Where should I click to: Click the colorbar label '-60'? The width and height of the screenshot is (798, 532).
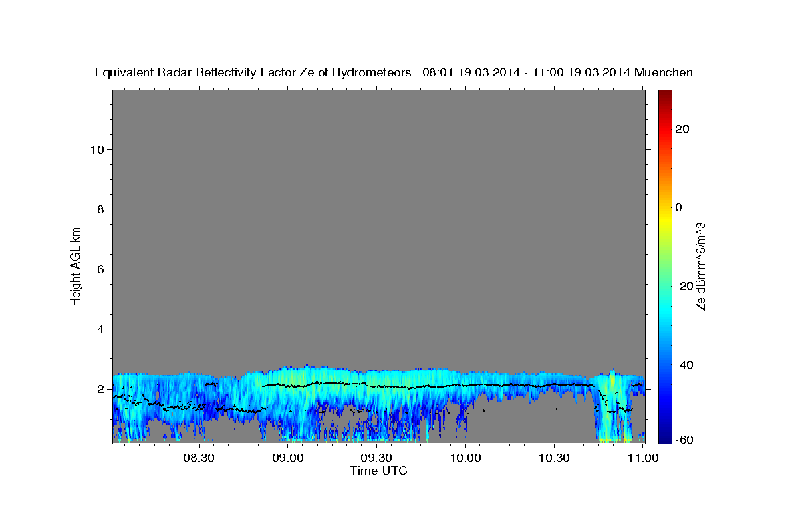tap(684, 440)
